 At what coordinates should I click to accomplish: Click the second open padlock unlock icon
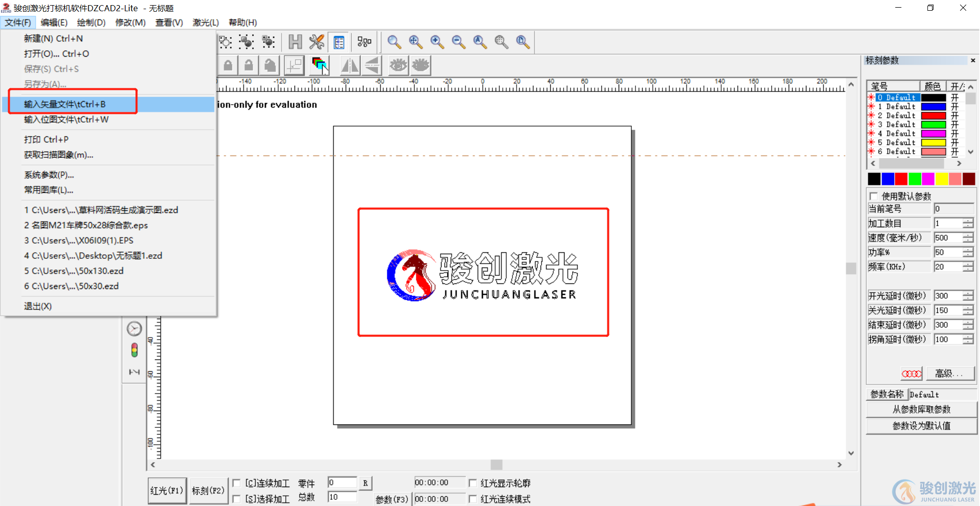pos(249,65)
